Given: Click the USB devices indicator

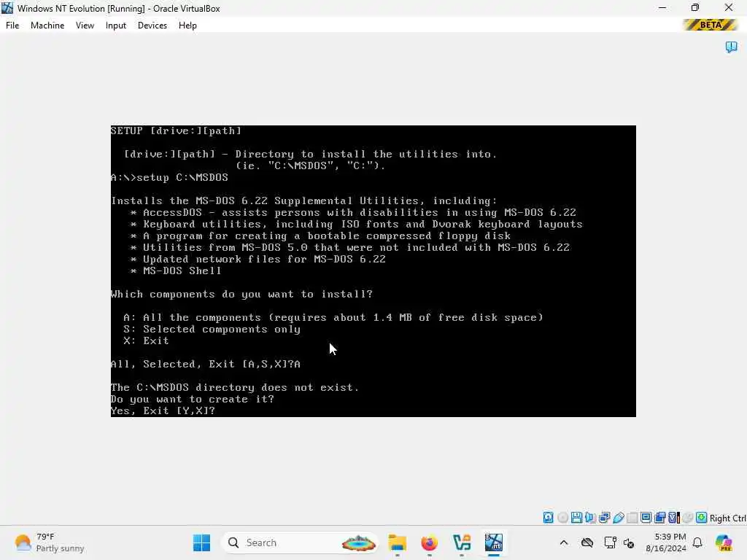Looking at the screenshot, I should coord(619,518).
